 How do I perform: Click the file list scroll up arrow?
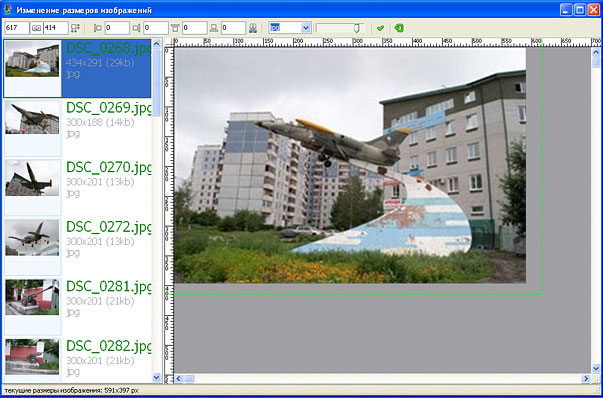pos(157,44)
